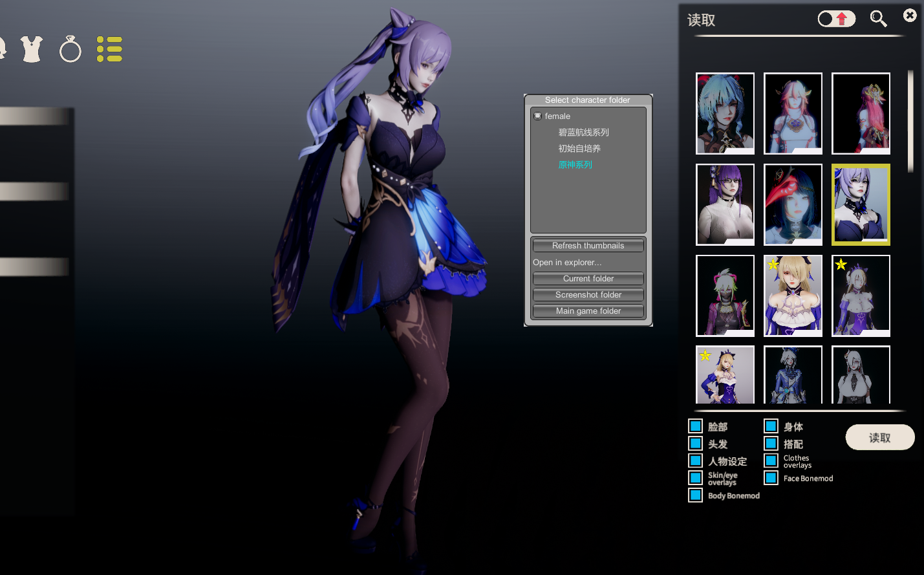Toggle the Clothes overlays checkbox
The width and height of the screenshot is (924, 575).
click(771, 461)
